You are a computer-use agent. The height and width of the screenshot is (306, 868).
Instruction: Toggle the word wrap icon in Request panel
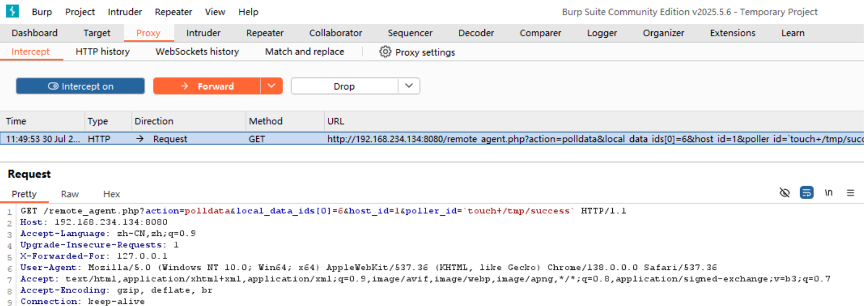[807, 193]
